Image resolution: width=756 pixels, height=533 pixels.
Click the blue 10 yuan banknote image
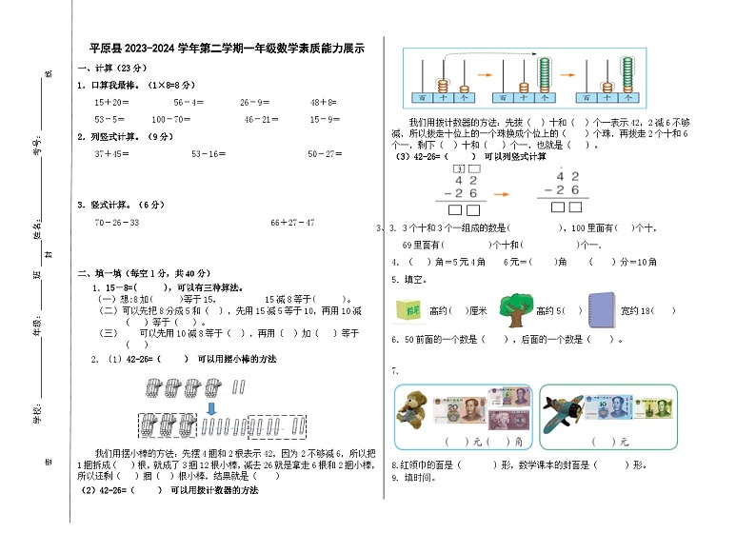[608, 407]
